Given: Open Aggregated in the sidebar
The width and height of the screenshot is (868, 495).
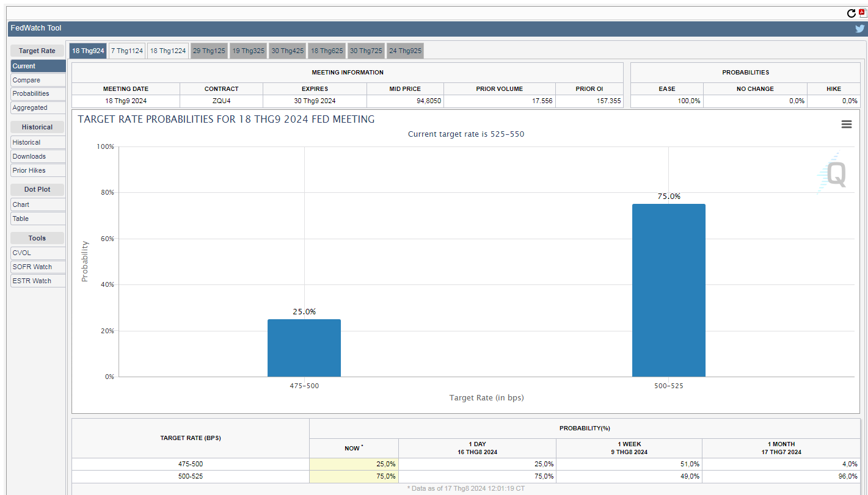Looking at the screenshot, I should (x=38, y=107).
